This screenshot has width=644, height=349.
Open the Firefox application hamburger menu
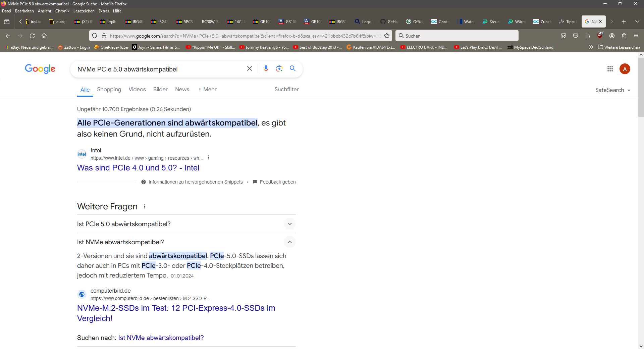coord(636,36)
